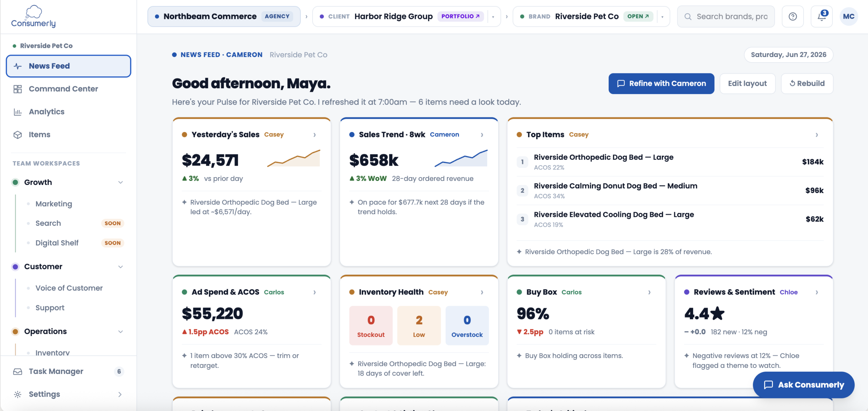This screenshot has height=411, width=868.
Task: Open the Harbor Ridge Group client dropdown
Action: (493, 17)
